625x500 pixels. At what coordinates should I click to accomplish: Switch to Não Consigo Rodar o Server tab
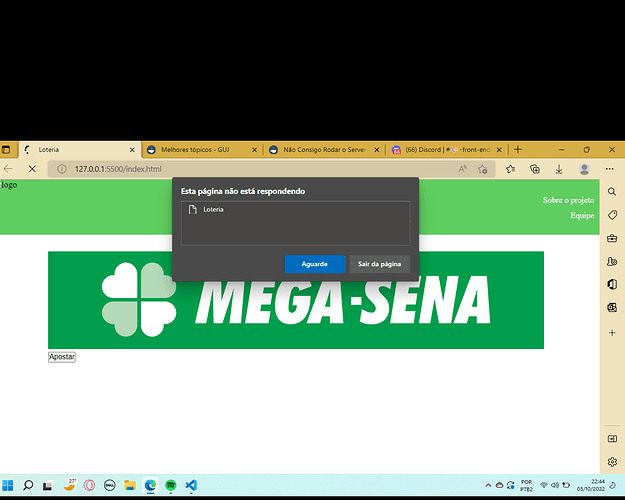[x=324, y=150]
